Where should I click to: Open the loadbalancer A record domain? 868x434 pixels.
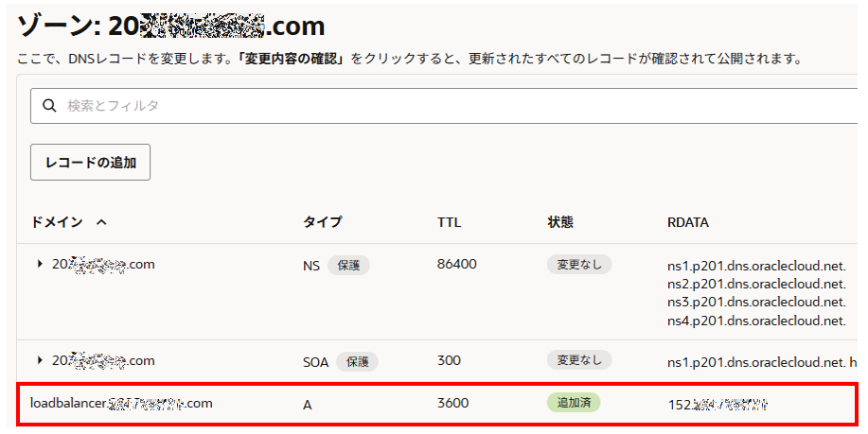tap(121, 403)
